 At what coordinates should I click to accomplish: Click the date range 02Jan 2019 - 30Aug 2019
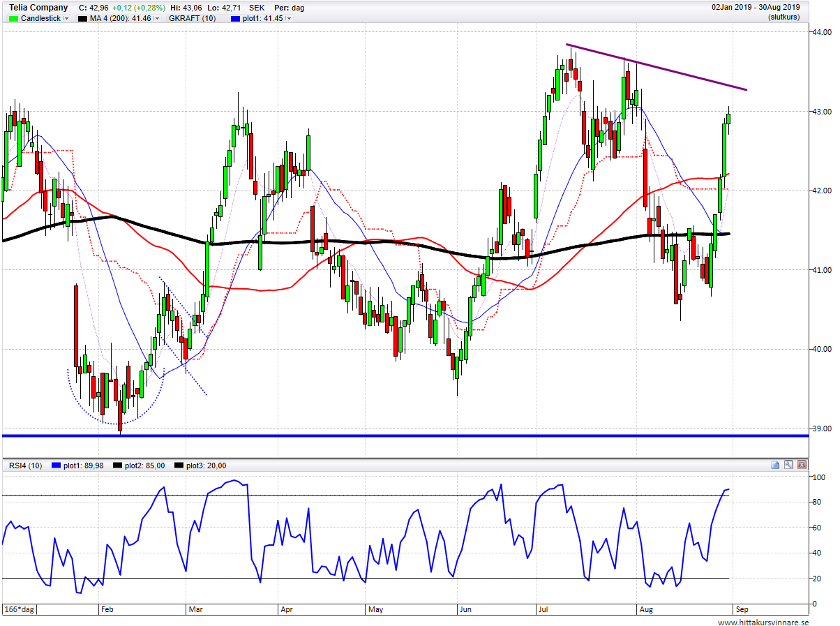click(x=756, y=7)
